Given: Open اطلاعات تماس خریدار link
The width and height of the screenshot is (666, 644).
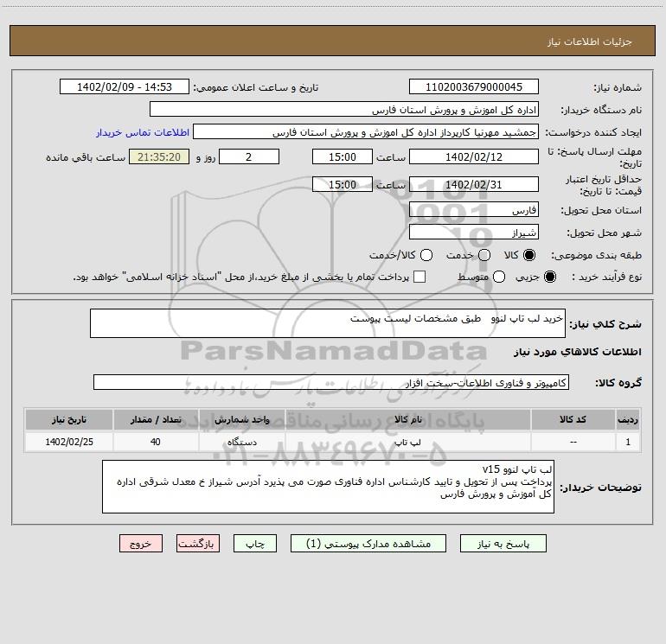Looking at the screenshot, I should coord(143,132).
